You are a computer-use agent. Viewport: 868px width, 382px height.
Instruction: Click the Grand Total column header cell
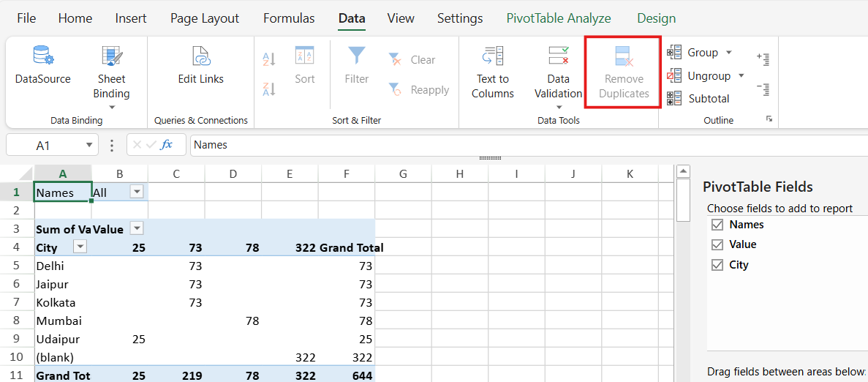[x=347, y=247]
